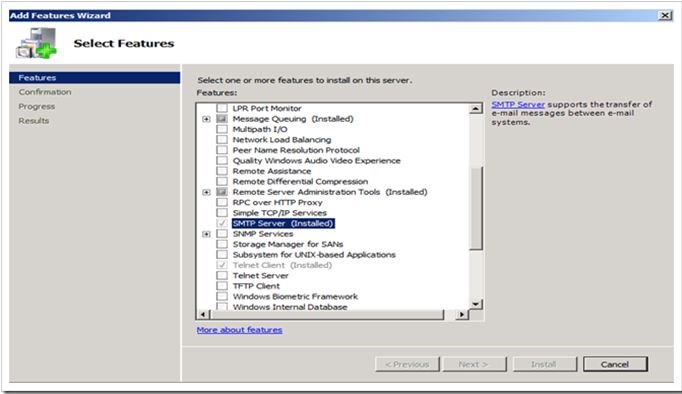This screenshot has width=682, height=394.
Task: Select the Telnet Server label
Action: tap(260, 276)
